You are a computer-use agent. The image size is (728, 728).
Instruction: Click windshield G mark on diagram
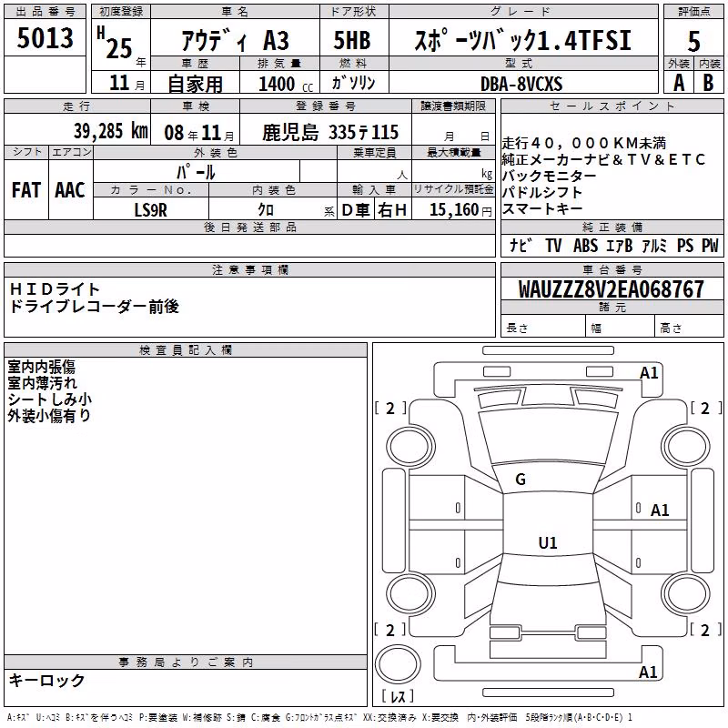tap(521, 480)
